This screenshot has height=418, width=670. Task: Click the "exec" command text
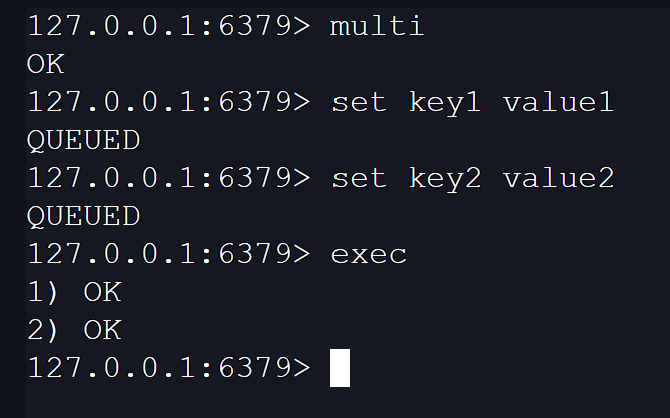[x=368, y=254]
